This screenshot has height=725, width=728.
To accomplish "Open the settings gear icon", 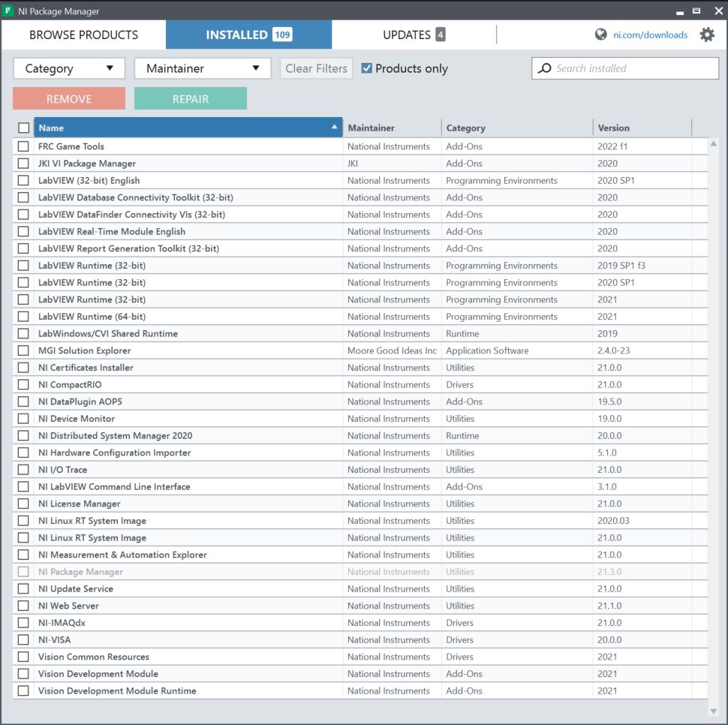I will 707,35.
